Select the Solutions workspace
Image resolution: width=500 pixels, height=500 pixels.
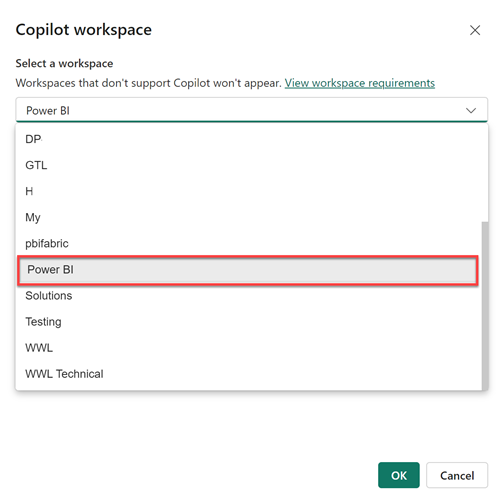(248, 296)
